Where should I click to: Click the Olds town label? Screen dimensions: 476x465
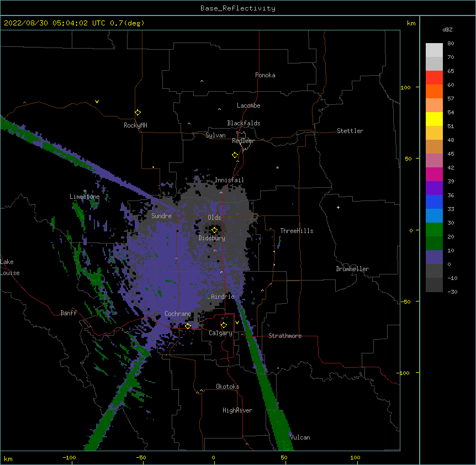pos(214,218)
